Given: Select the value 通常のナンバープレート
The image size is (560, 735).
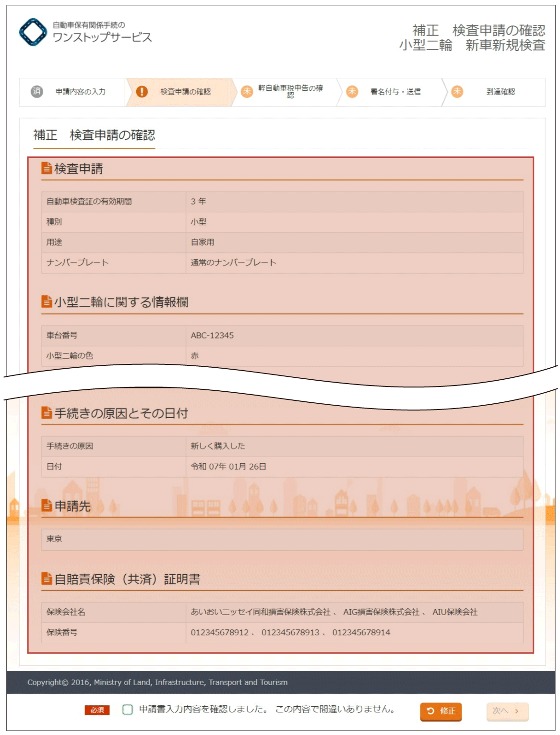Looking at the screenshot, I should point(233,263).
